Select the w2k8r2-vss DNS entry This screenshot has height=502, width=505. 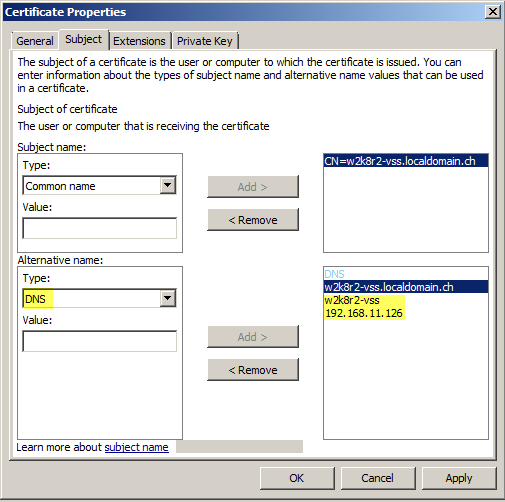(x=352, y=300)
